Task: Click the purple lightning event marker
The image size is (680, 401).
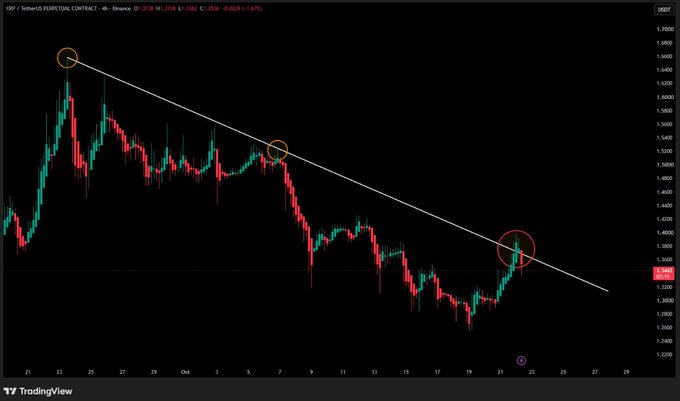Action: click(x=521, y=360)
